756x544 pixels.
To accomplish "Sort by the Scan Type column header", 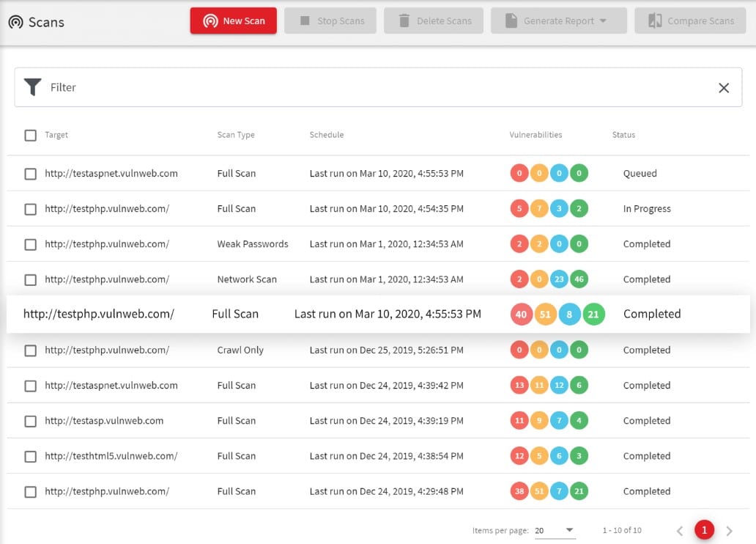I will pyautogui.click(x=236, y=135).
